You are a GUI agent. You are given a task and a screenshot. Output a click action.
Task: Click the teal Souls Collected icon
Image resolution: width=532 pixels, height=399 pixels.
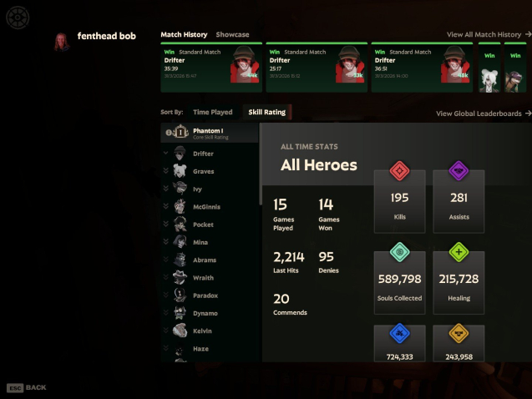(x=399, y=252)
